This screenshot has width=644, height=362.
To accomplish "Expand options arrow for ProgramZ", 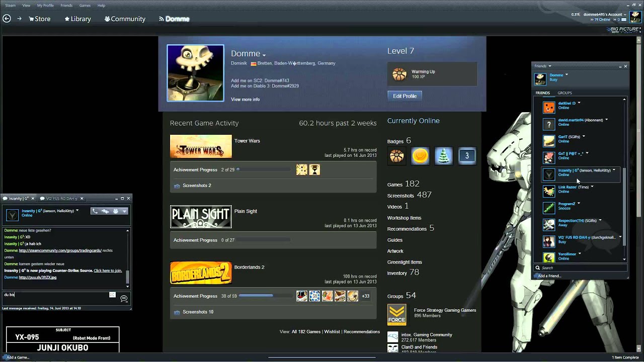I will (x=579, y=204).
